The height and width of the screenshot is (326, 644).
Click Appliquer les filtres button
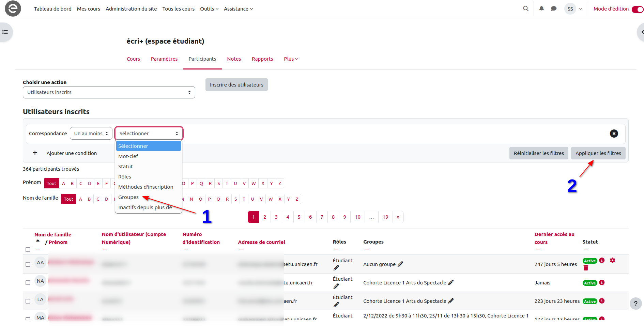coord(598,153)
